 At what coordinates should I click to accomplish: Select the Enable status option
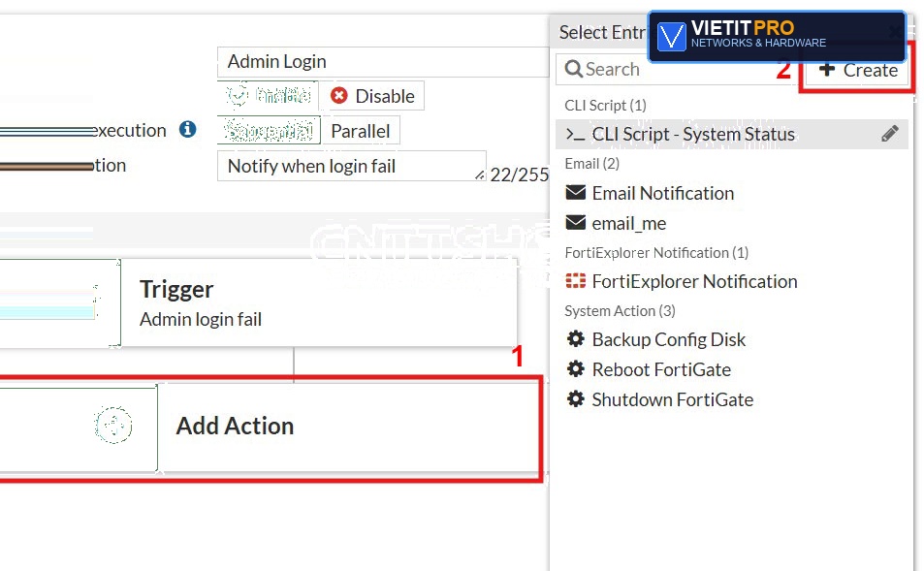click(269, 95)
